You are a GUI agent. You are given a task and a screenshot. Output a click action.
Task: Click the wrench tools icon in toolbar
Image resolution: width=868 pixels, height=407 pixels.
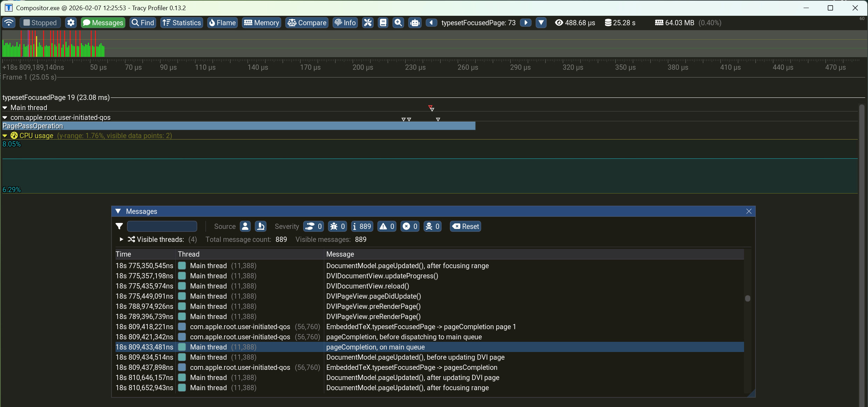coord(367,23)
